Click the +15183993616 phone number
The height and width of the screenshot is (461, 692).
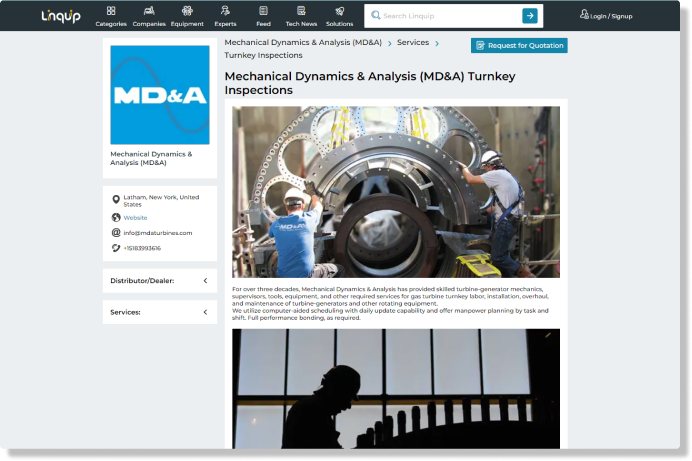click(x=142, y=248)
